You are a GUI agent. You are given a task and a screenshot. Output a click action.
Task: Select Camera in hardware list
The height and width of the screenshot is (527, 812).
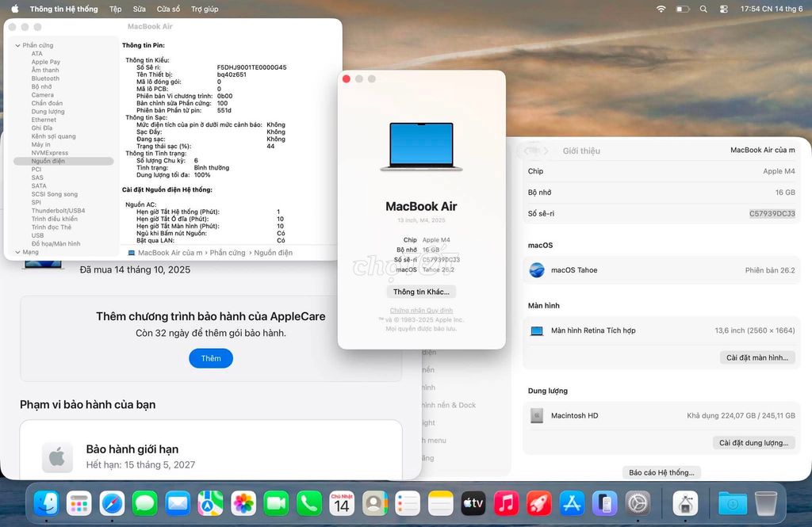pyautogui.click(x=43, y=95)
